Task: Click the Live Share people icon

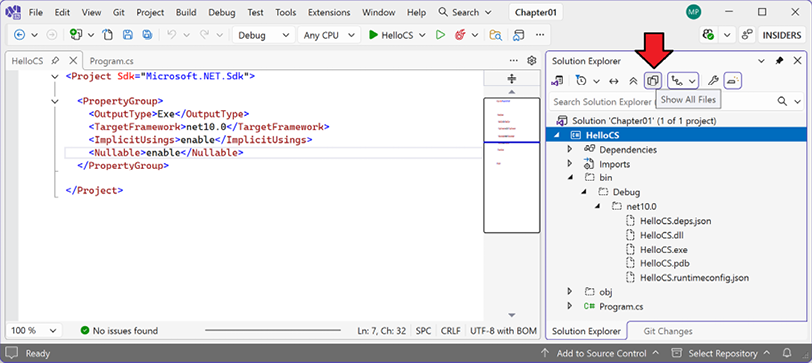Action: [747, 35]
